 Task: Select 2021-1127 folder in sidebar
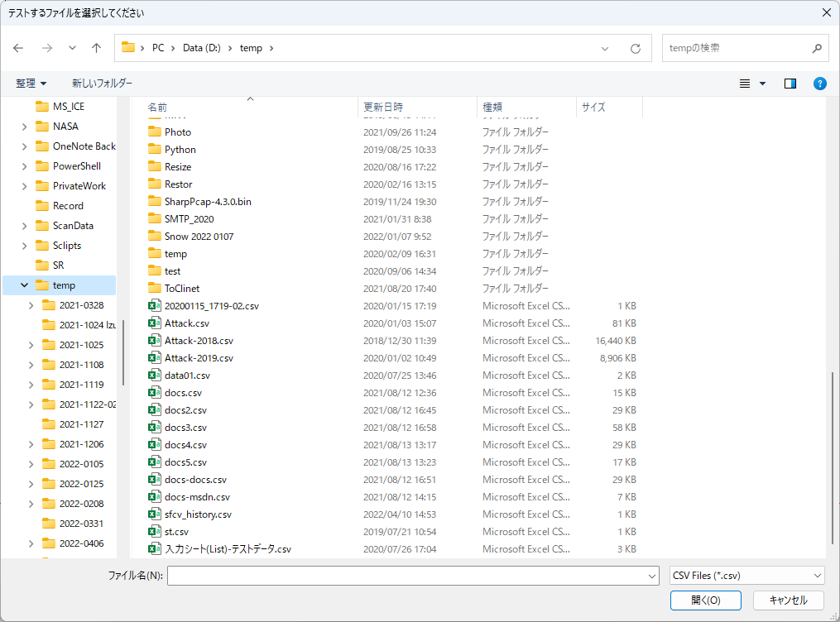[81, 424]
